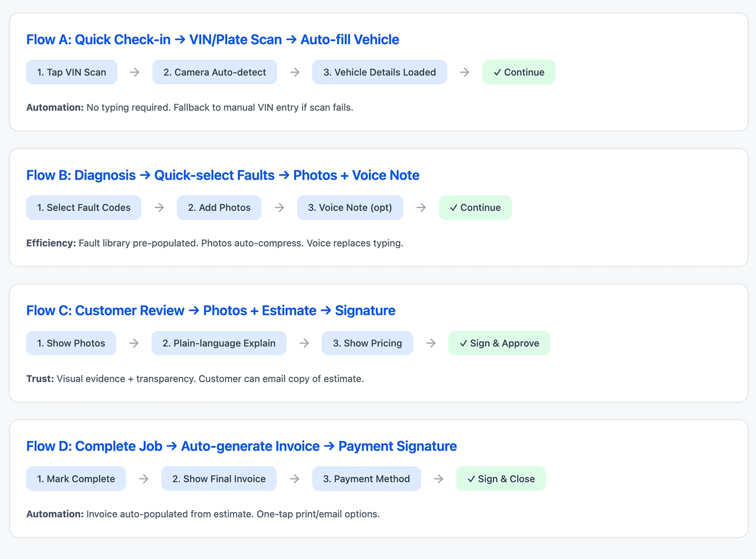The height and width of the screenshot is (559, 756).
Task: Open Flow A Quick Check-in heading
Action: point(212,40)
